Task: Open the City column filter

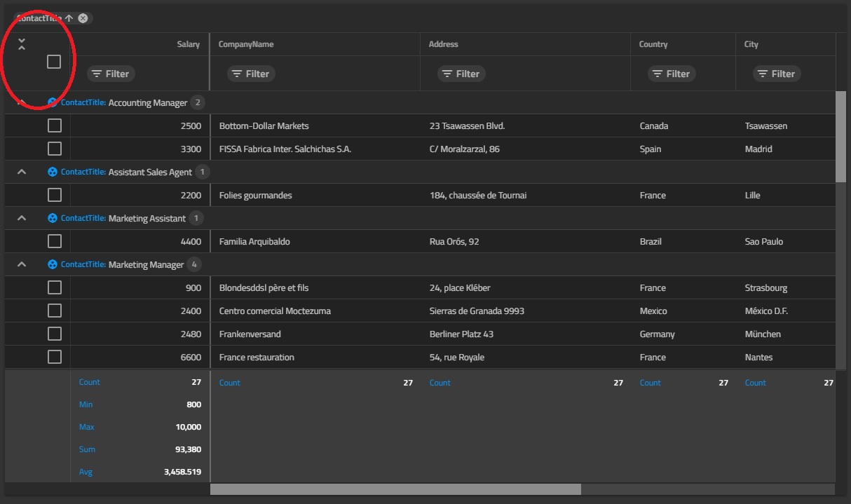Action: click(x=776, y=73)
